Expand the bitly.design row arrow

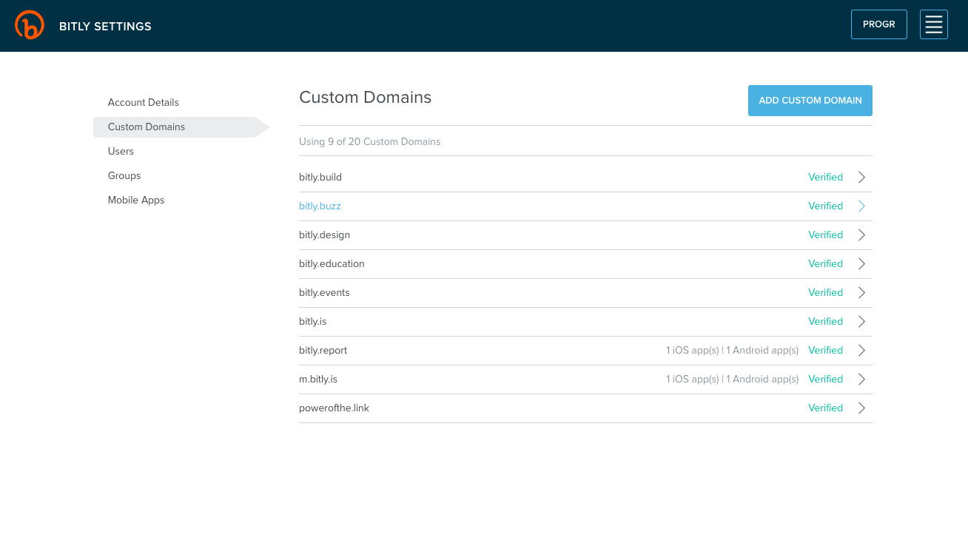click(x=861, y=235)
